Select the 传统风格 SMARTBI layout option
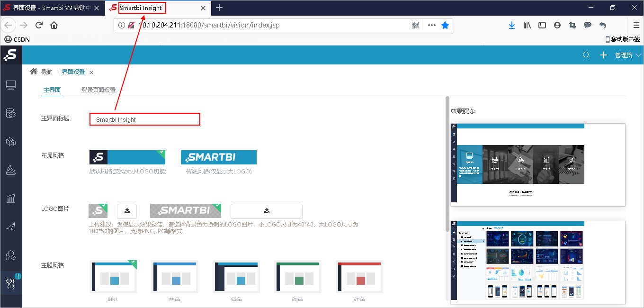Viewport: 644px width, 308px height. [219, 157]
